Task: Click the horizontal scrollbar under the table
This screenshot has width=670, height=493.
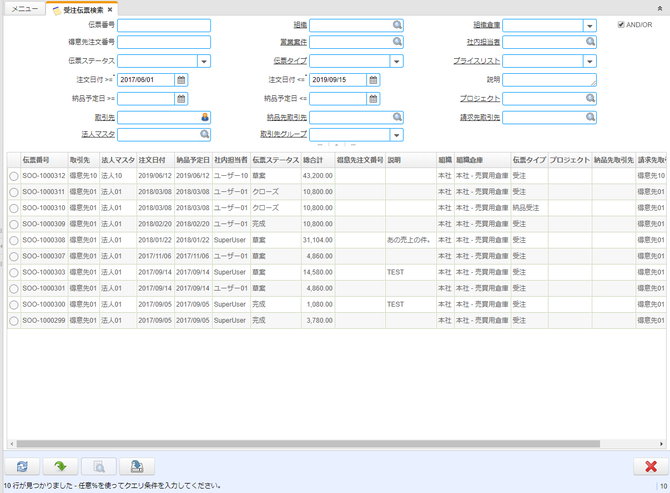Action: coord(308,444)
